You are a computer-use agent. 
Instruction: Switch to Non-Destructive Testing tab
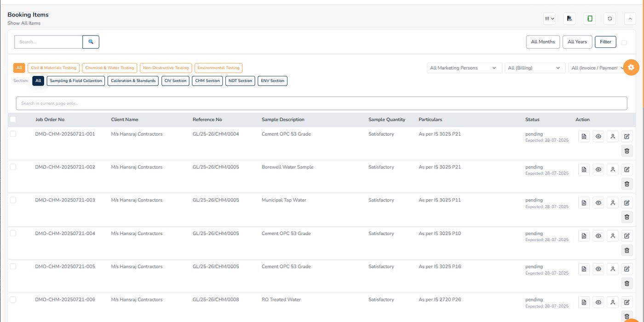pos(166,68)
